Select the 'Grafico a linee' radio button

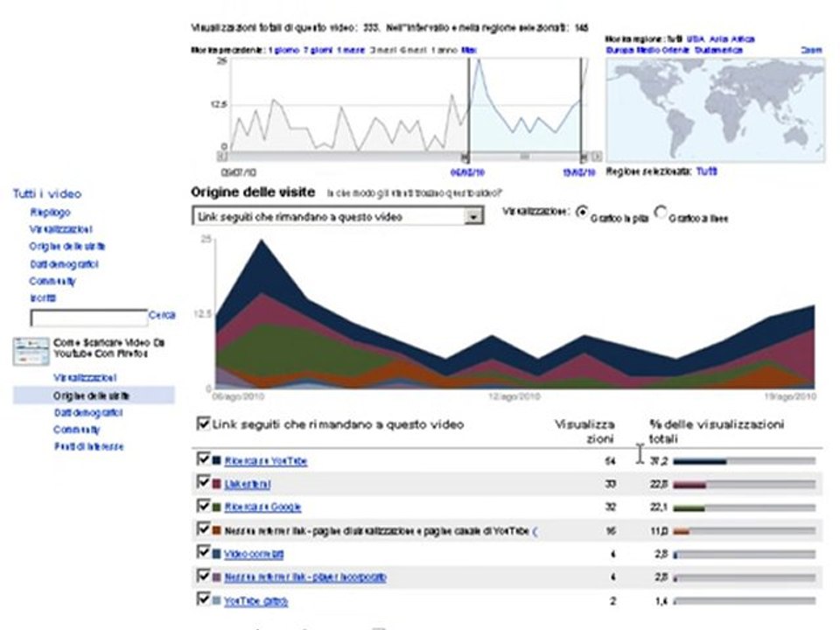(661, 212)
